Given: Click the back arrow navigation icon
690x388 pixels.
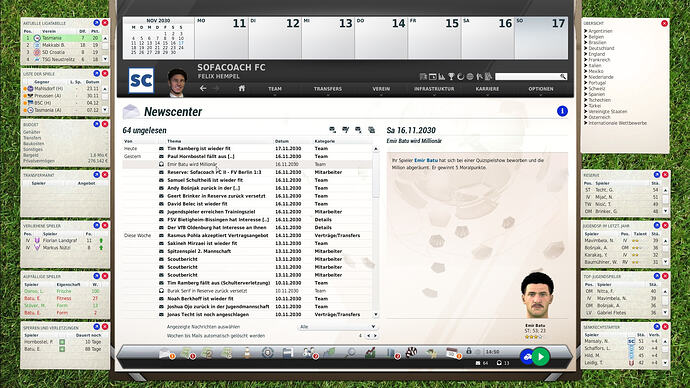Looking at the screenshot, I should 203,88.
